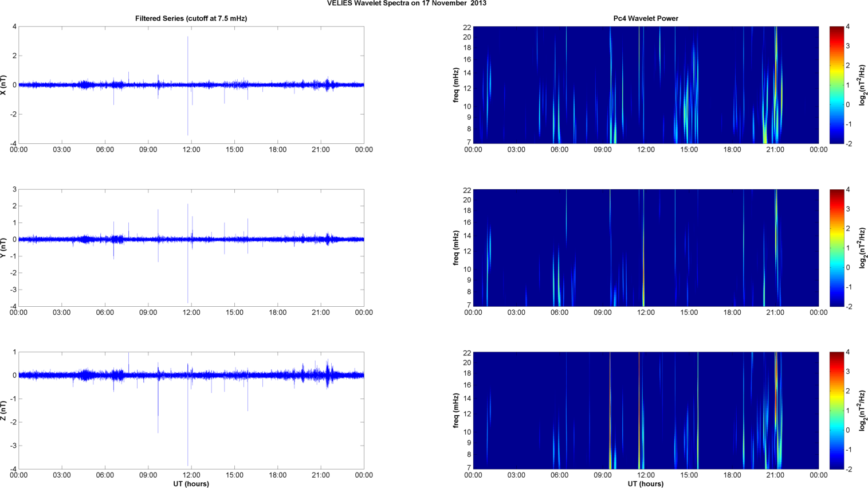Click the top wavelet plot's colorbar
This screenshot has height=488, width=868.
(836, 85)
